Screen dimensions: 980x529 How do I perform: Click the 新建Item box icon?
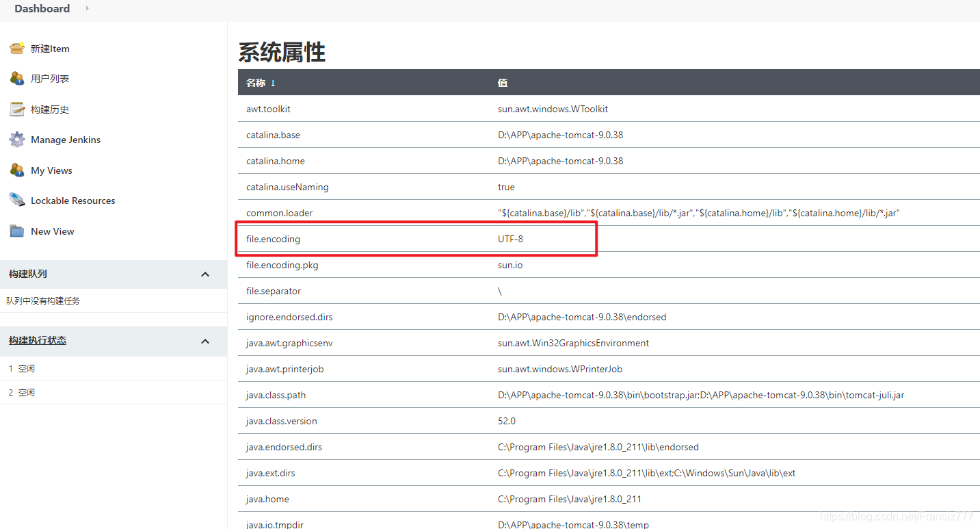(x=16, y=49)
